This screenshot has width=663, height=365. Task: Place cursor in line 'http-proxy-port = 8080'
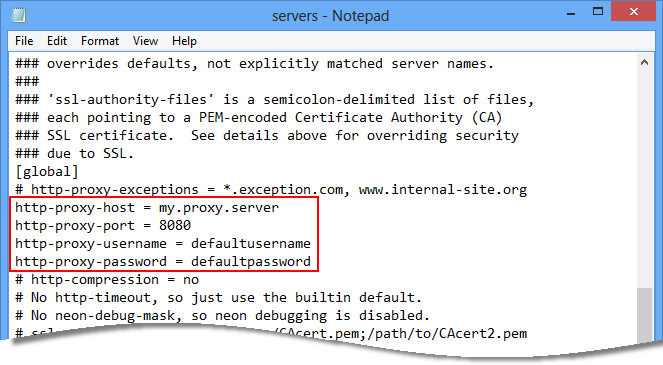(103, 225)
